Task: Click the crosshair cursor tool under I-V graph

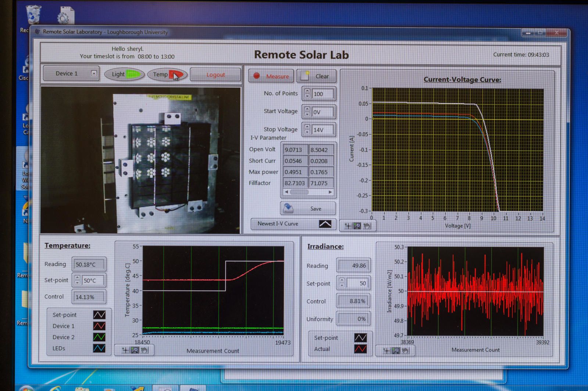Action: (x=348, y=226)
